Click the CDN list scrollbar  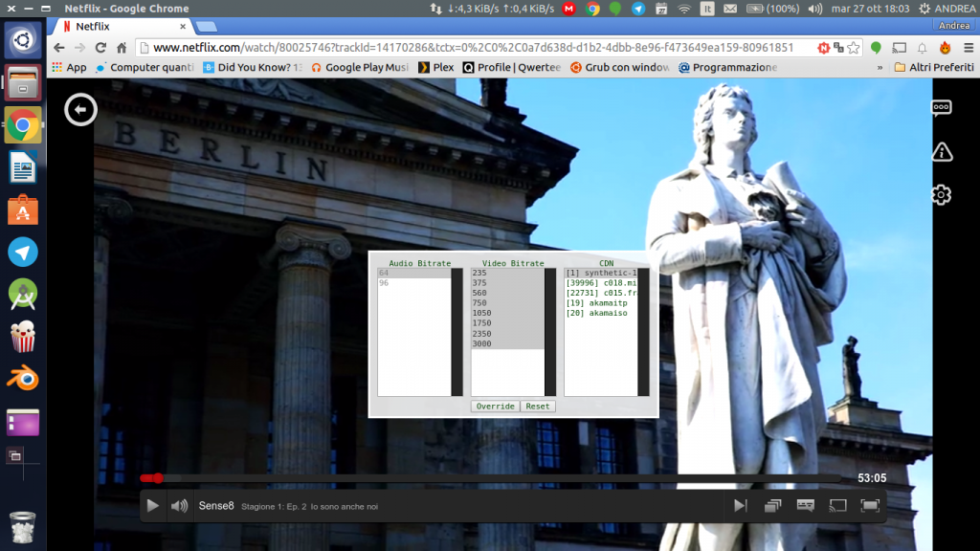(x=643, y=332)
